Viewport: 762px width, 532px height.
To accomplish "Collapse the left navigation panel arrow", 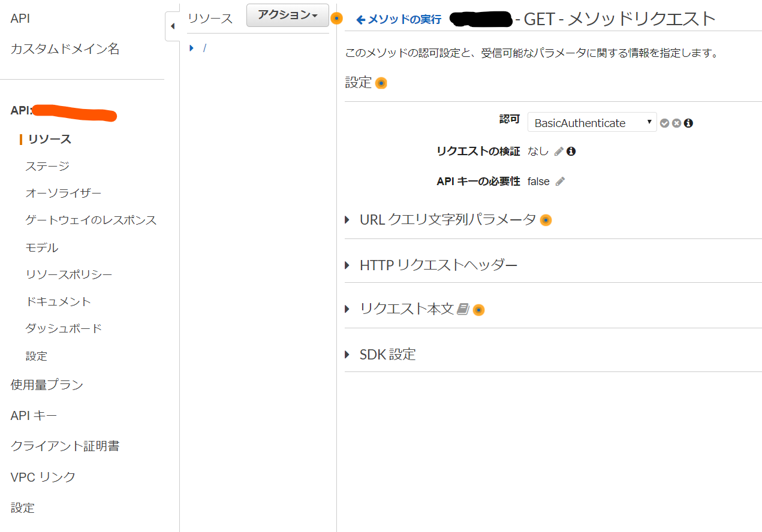I will (173, 26).
